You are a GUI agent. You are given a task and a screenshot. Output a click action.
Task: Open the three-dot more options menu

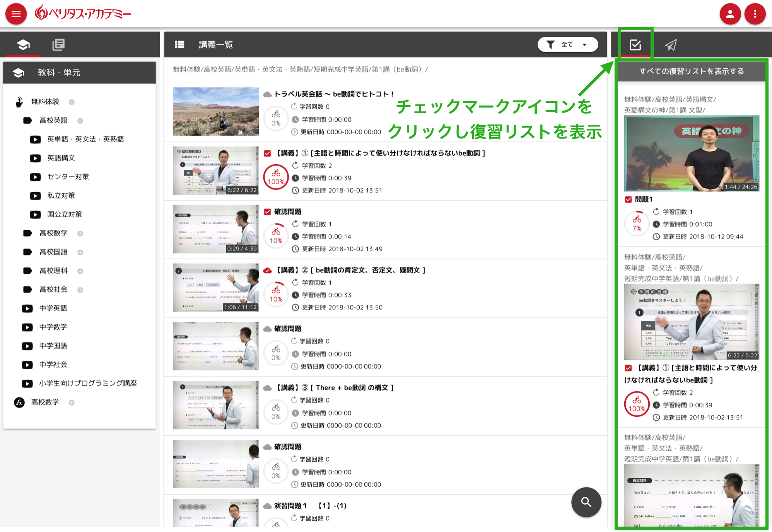coord(755,14)
